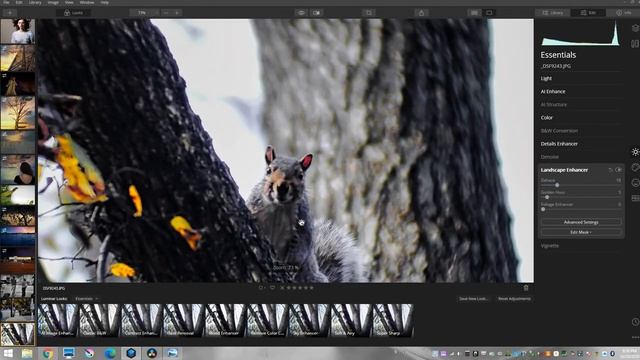640x360 pixels.
Task: Click the add images plus button
Action: (10, 13)
